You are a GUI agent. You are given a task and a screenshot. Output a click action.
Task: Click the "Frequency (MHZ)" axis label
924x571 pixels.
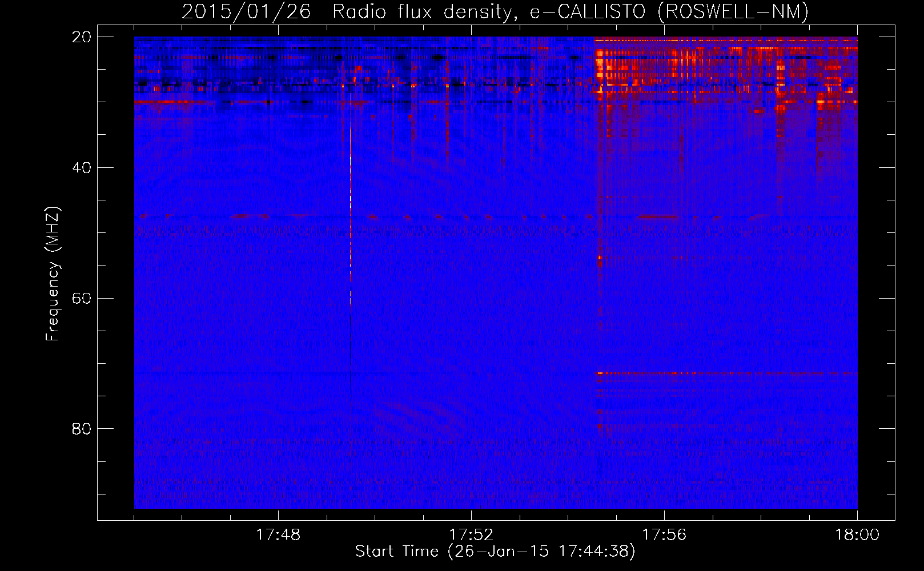52,274
